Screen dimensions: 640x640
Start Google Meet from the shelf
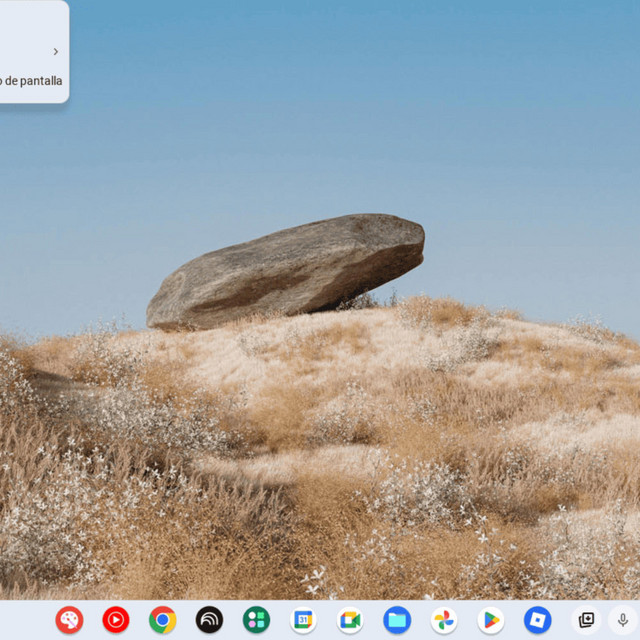(350, 620)
